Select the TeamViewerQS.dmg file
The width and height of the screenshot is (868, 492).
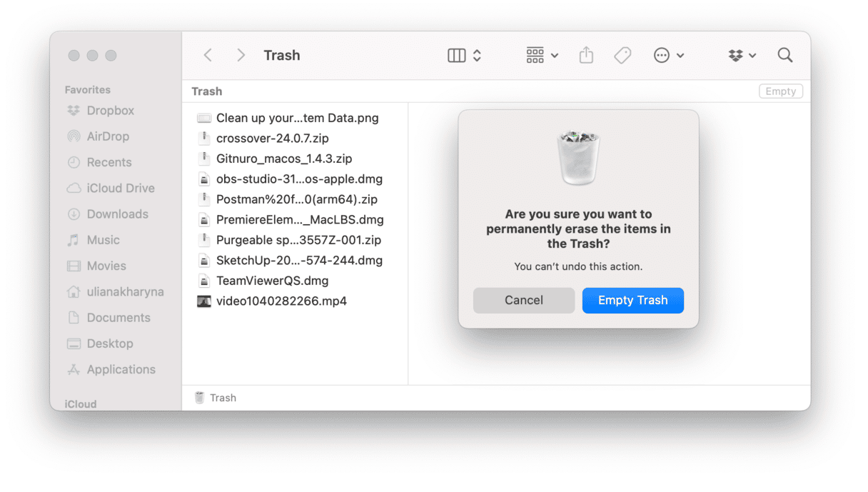click(x=272, y=281)
